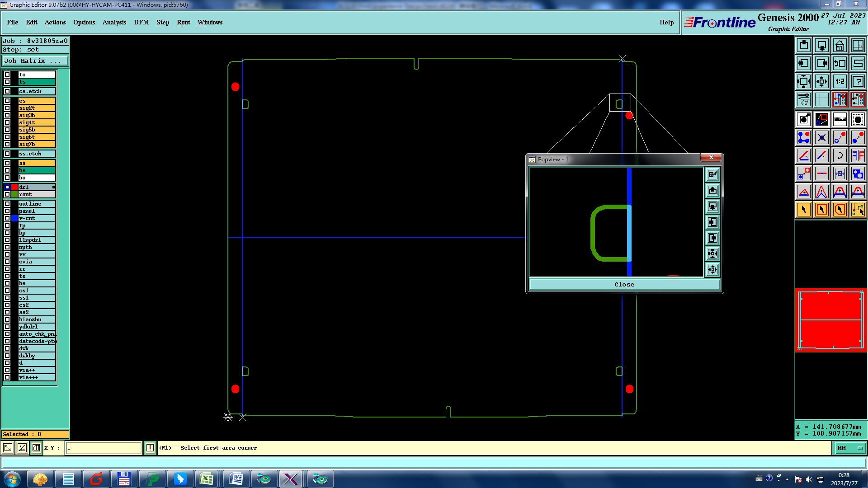Expand hidden system tray icons arrow
Screen dimensions: 868x488
pos(787,479)
